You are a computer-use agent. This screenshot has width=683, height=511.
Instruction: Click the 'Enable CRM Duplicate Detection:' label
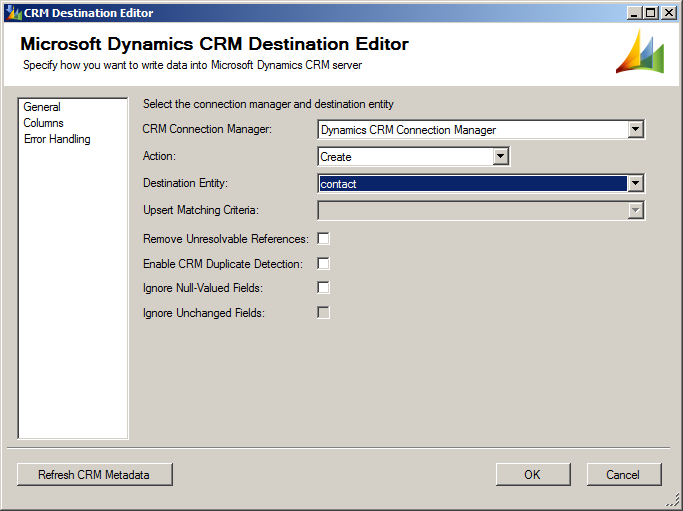tap(223, 264)
